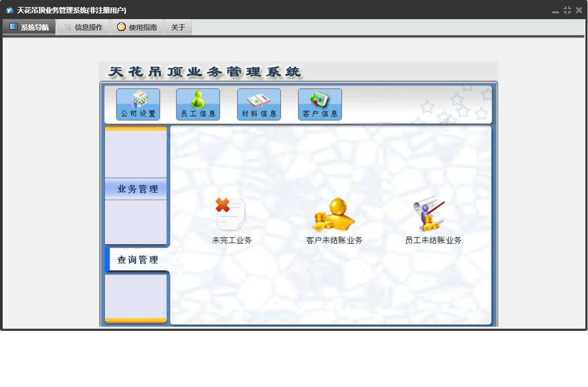Viewport: 588px width, 387px height.
Task: Open the 客户信息 customer info icon
Action: tap(320, 104)
